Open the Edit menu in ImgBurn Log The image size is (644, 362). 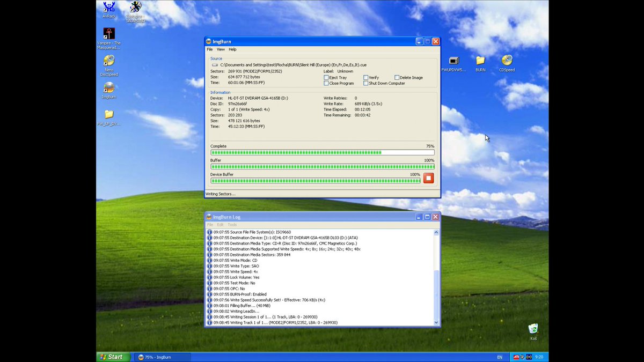point(221,225)
